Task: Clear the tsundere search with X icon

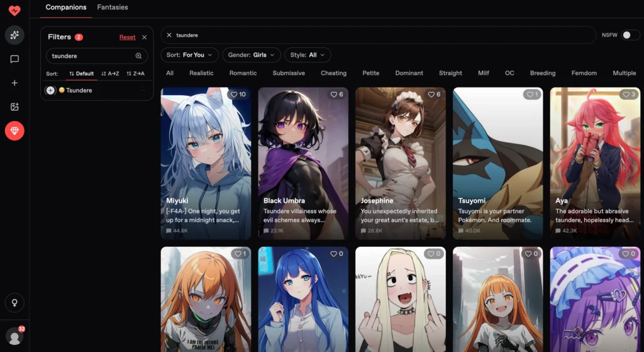Action: coord(169,35)
